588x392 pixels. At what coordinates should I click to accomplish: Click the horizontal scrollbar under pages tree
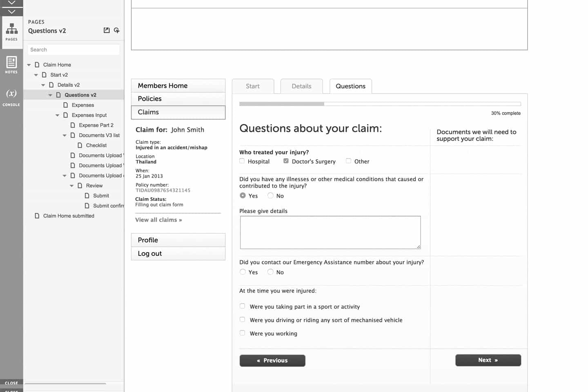point(65,383)
